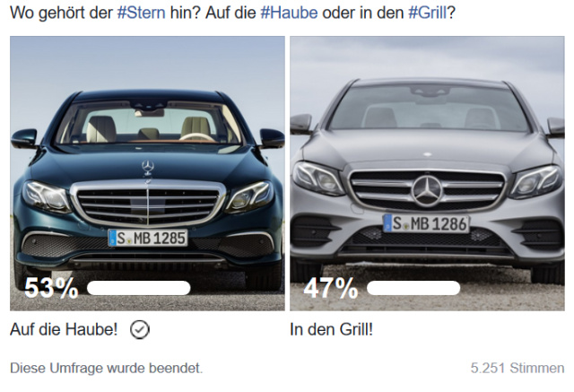Click the silver Mercedes poll image

pyautogui.click(x=427, y=173)
